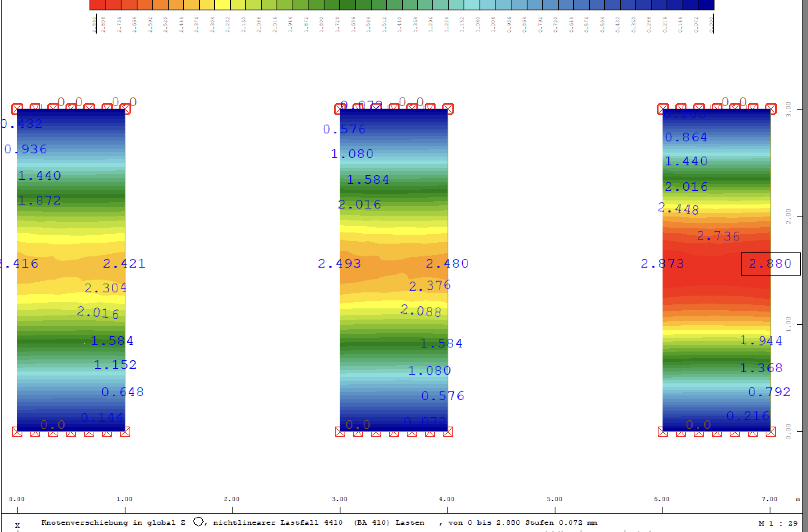
Task: Click the red leftmost legend swatch
Action: 98,5
